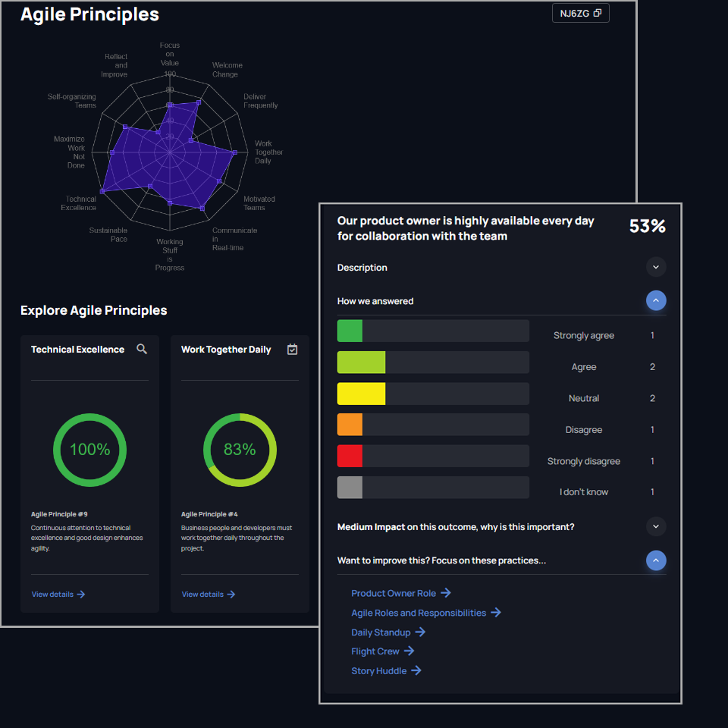
Task: Click the 100% progress ring
Action: click(x=89, y=450)
